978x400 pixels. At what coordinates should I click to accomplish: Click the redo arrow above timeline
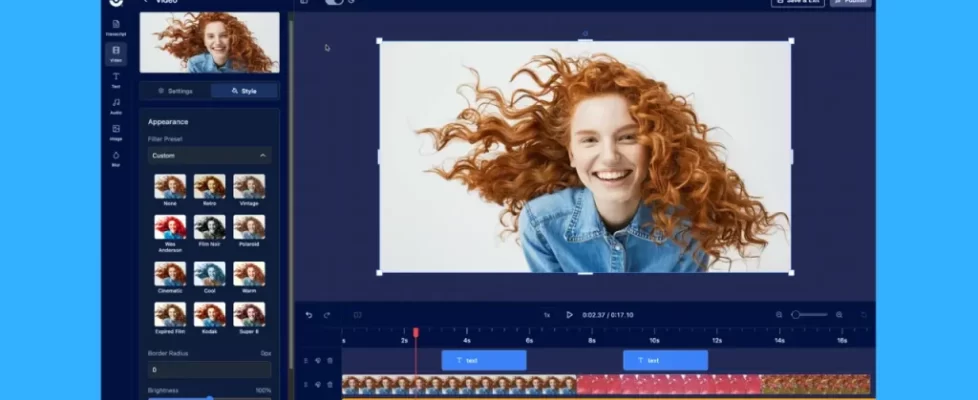point(326,315)
